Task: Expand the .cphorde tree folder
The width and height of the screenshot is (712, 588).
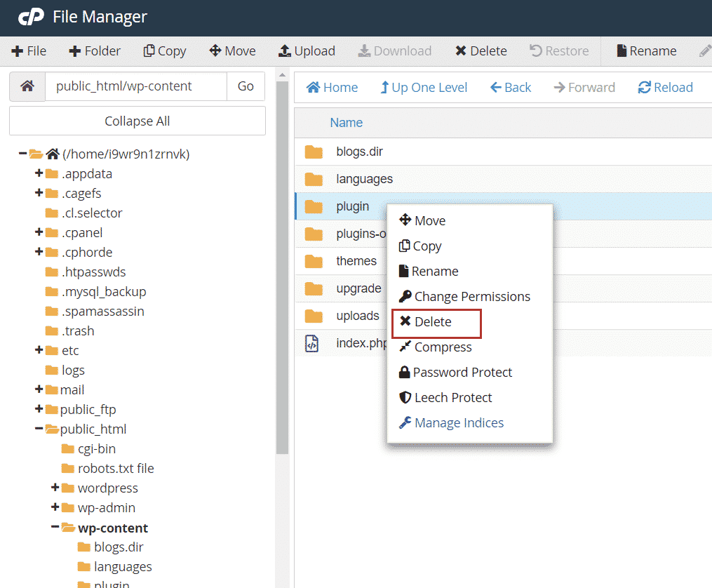Action: [39, 251]
